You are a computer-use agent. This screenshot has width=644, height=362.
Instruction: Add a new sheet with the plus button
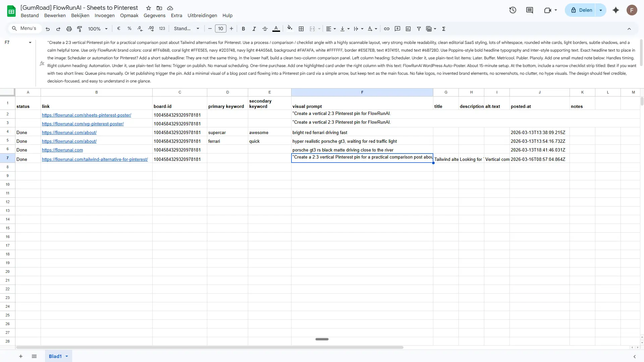coord(21,356)
